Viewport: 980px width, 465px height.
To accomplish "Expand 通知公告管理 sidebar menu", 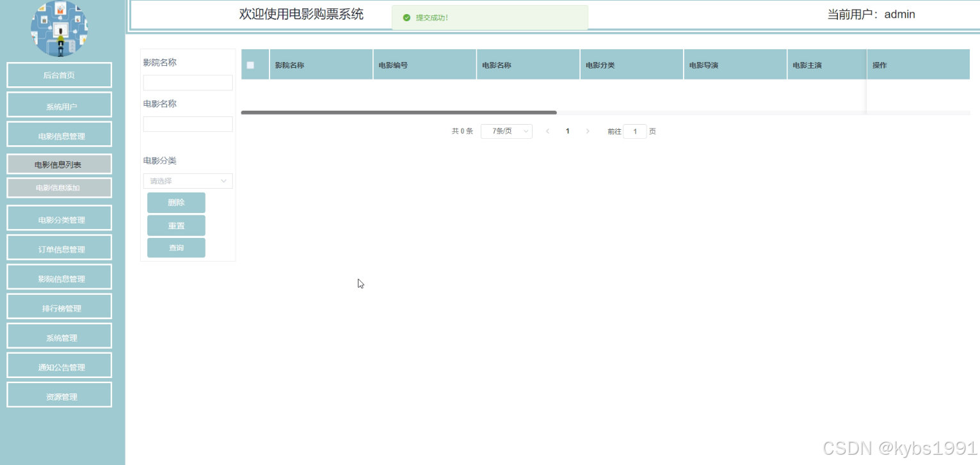I will pyautogui.click(x=59, y=365).
